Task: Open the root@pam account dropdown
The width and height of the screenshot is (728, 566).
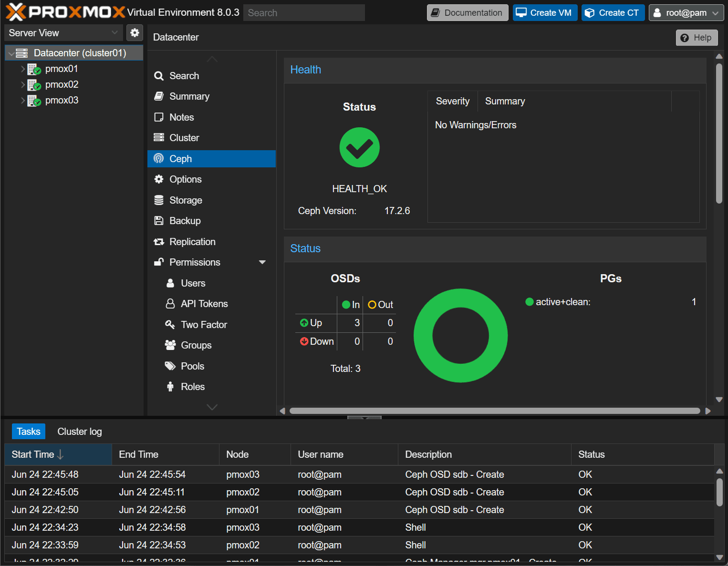Action: point(686,12)
